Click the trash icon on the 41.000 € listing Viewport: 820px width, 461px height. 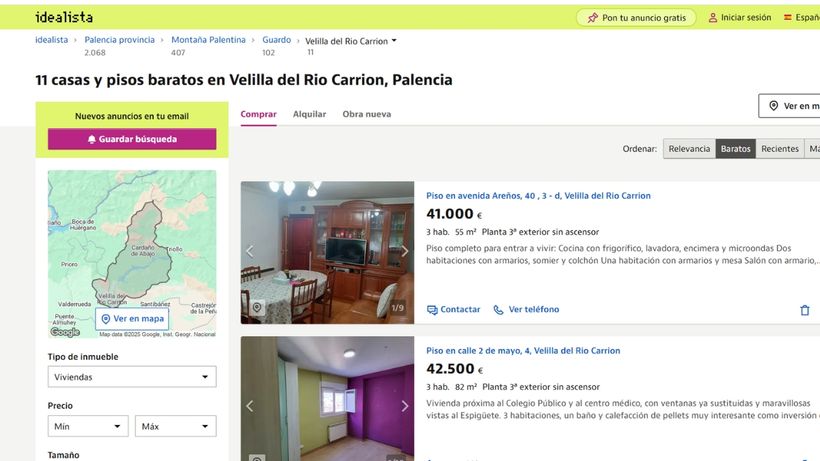point(804,310)
